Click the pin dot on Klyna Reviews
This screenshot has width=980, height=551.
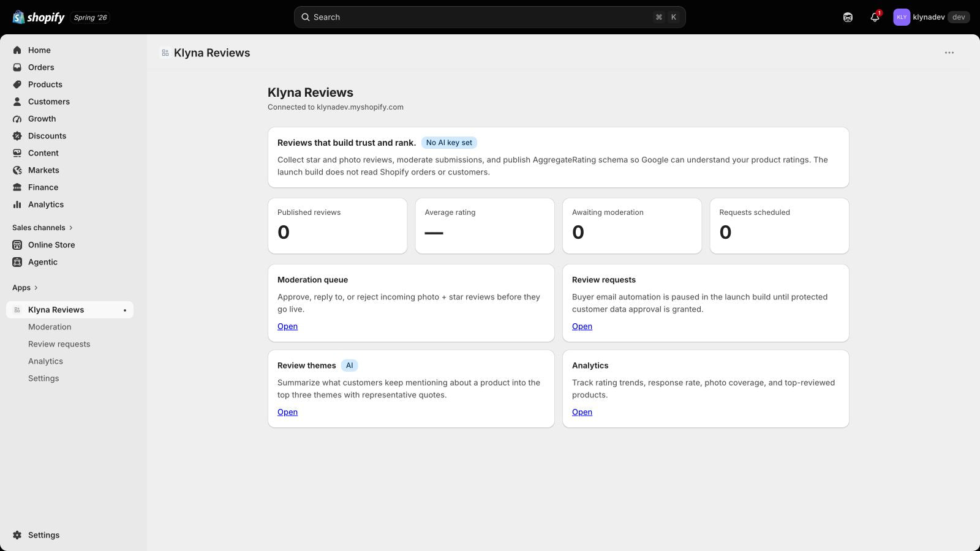[x=125, y=310]
